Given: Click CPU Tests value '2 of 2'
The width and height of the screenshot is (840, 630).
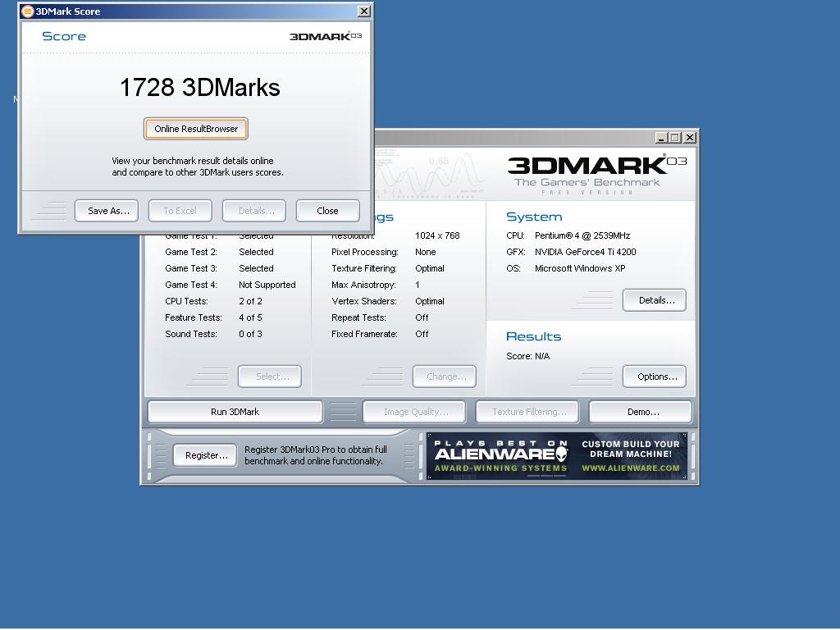Looking at the screenshot, I should click(x=251, y=302).
